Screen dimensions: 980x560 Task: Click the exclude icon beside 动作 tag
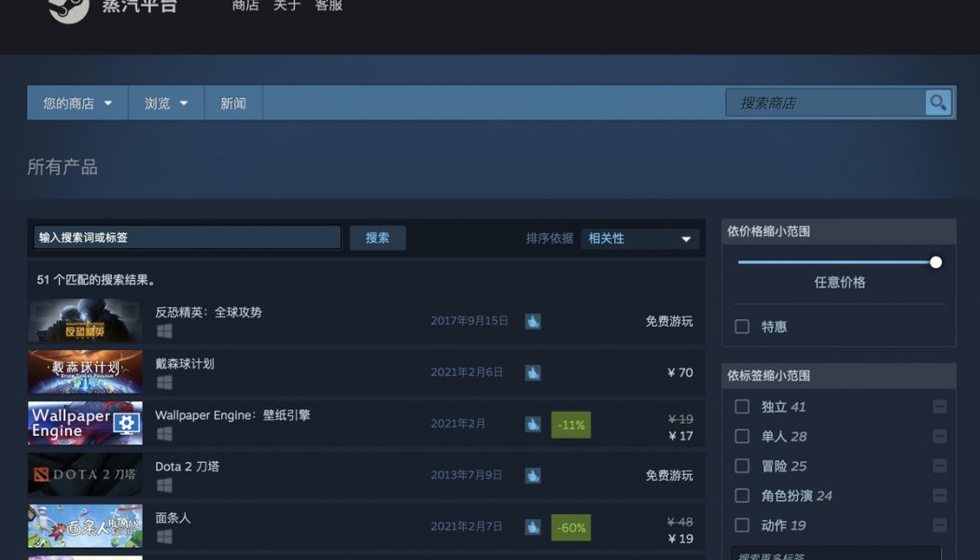940,525
